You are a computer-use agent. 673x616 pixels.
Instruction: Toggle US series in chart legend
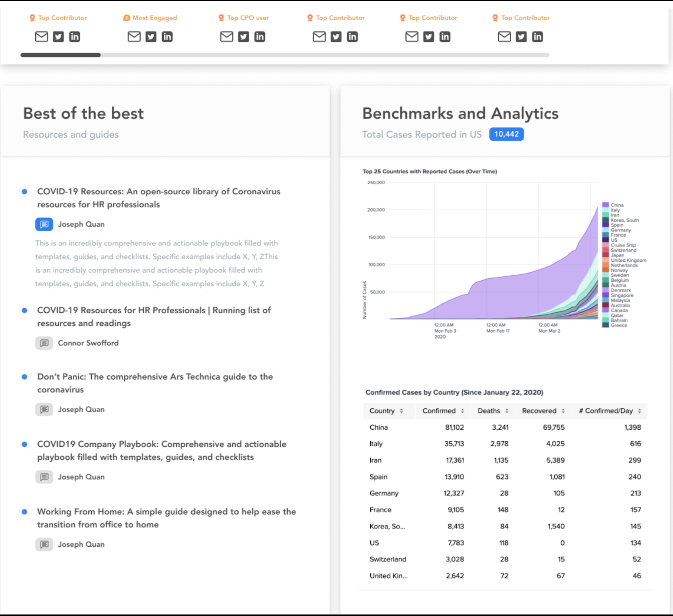[606, 240]
